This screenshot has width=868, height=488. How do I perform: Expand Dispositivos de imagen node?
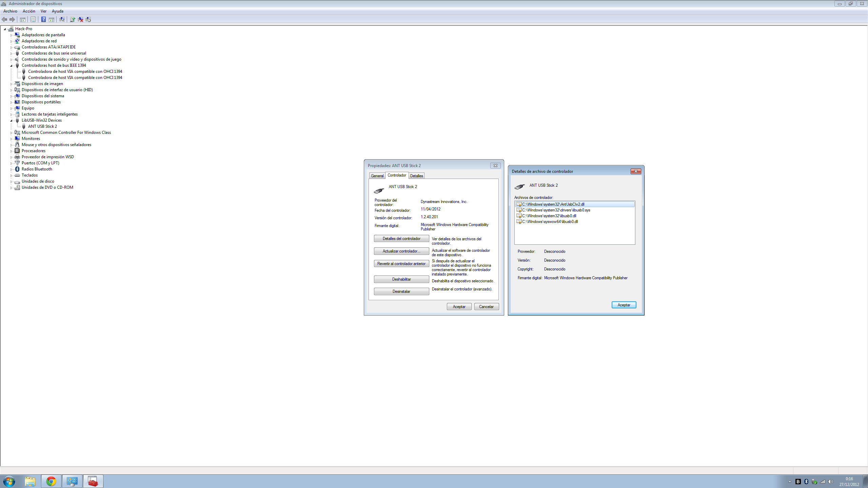11,84
